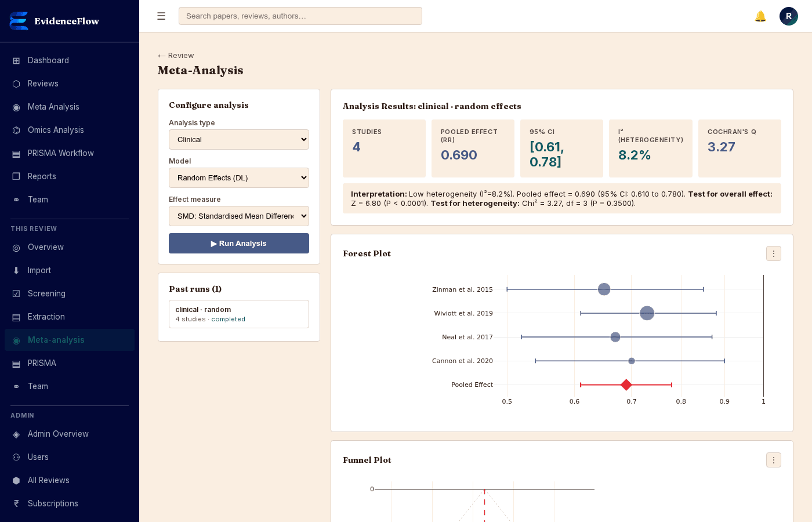Click the Subscriptions rupee icon

[x=16, y=503]
